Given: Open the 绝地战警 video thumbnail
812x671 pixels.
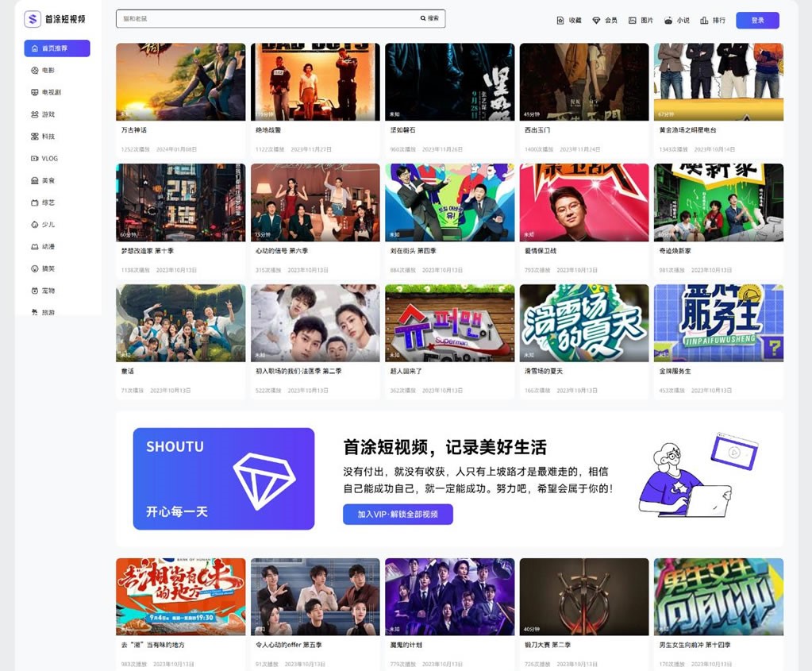Looking at the screenshot, I should tap(315, 82).
